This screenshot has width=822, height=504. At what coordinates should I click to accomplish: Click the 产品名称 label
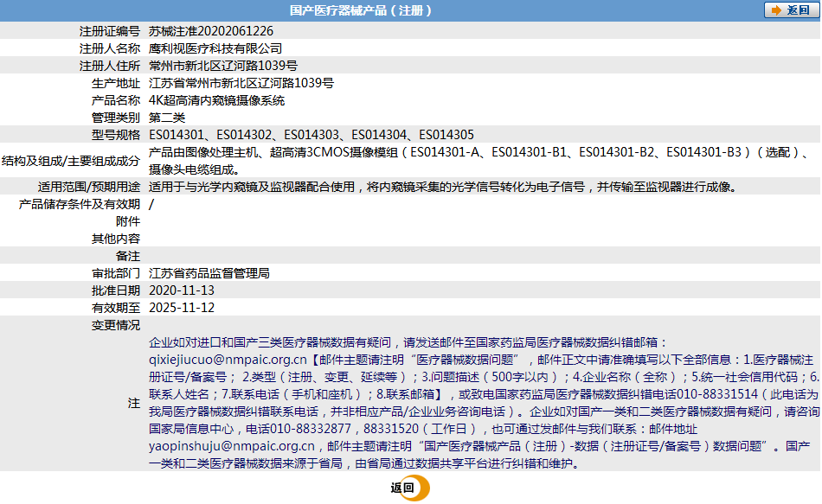(x=116, y=100)
